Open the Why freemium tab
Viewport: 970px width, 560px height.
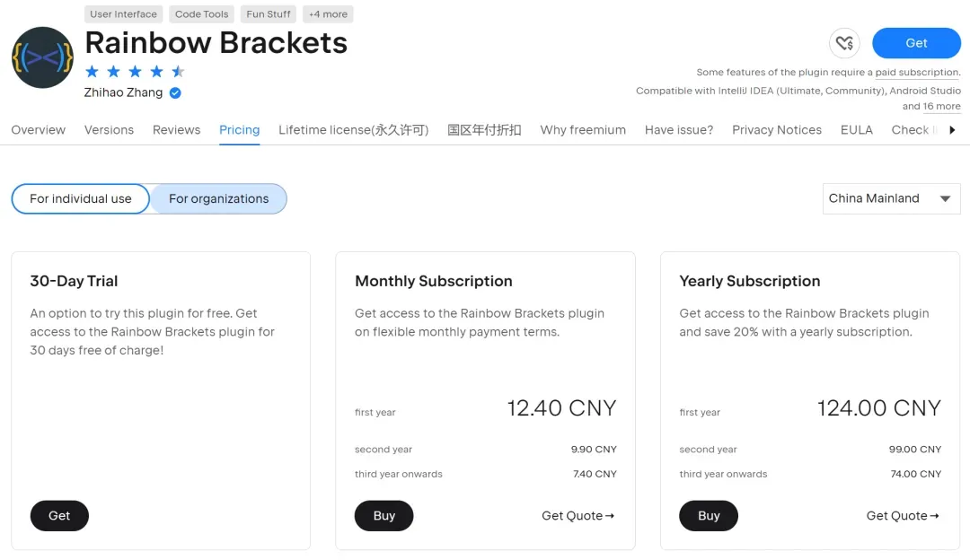point(583,130)
